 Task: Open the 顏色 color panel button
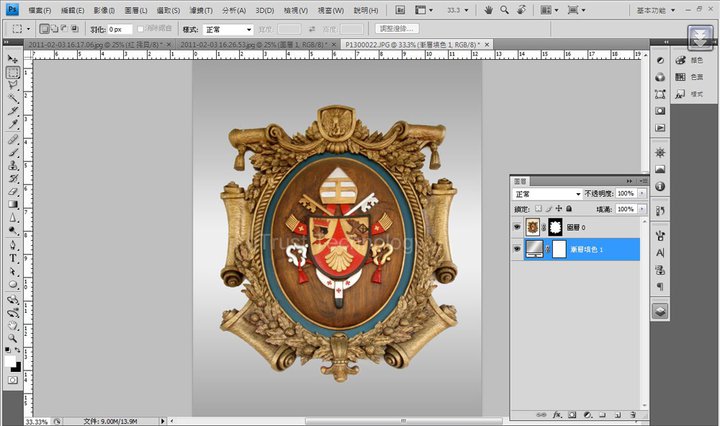(x=689, y=60)
